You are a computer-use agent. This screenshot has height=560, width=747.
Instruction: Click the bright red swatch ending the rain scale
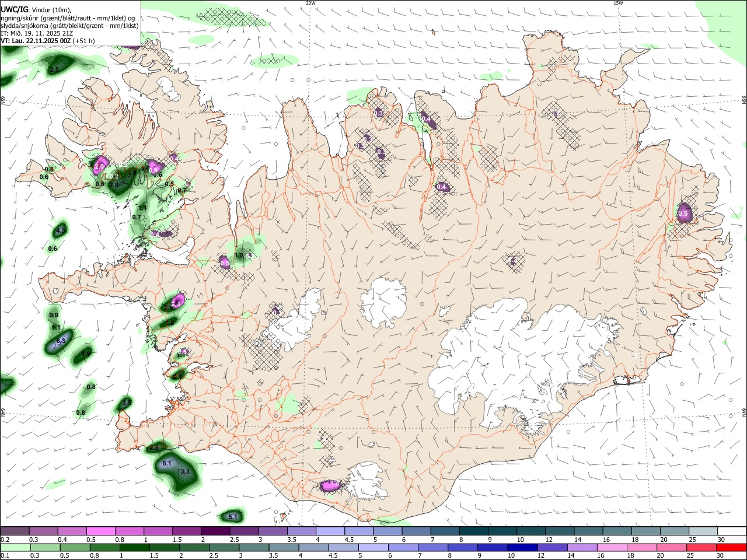click(x=732, y=548)
